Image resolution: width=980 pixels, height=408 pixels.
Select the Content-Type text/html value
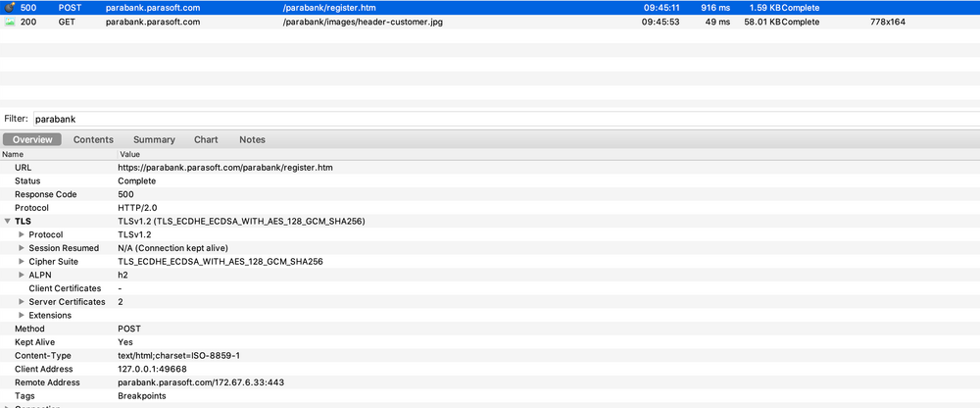(178, 355)
